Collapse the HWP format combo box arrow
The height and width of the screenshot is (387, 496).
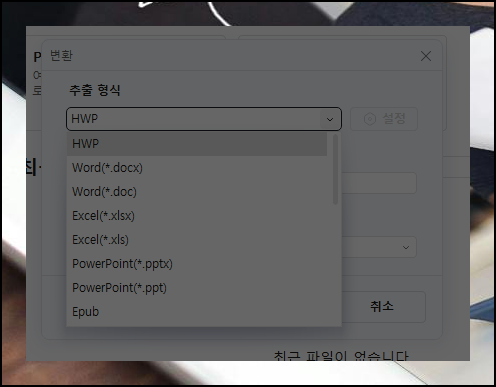coord(330,119)
